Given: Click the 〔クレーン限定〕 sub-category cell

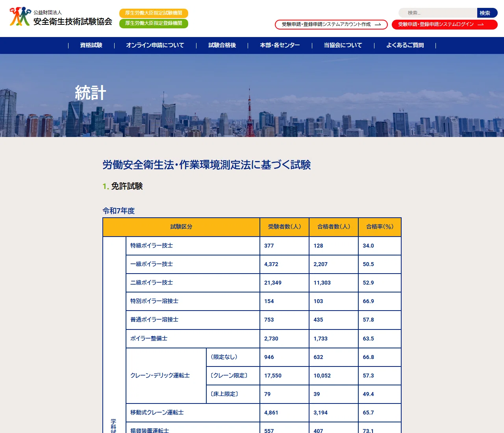Looking at the screenshot, I should point(233,376).
